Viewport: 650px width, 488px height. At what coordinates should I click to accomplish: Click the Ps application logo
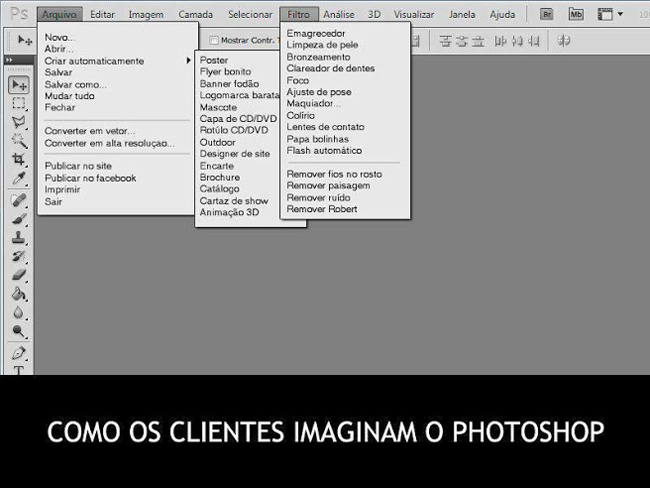click(x=19, y=14)
